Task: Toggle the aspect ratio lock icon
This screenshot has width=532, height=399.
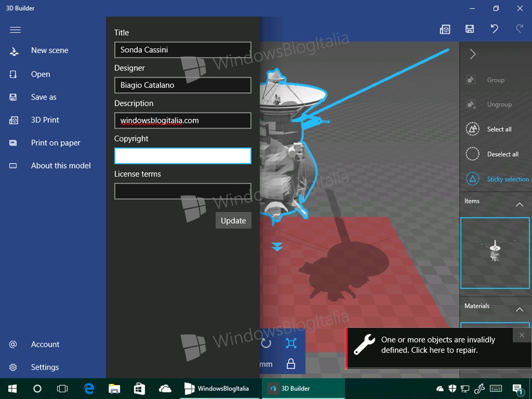Action: [x=291, y=364]
